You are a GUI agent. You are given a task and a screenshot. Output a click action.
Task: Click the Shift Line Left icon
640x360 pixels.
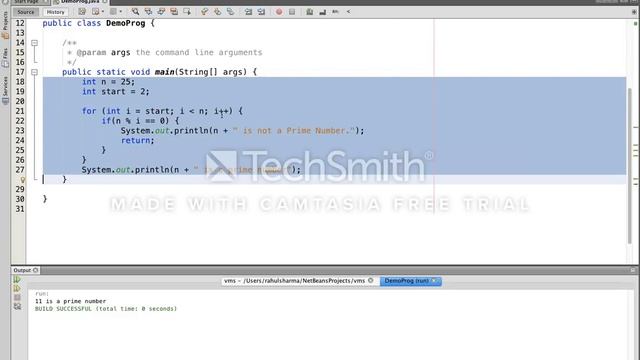(x=248, y=12)
